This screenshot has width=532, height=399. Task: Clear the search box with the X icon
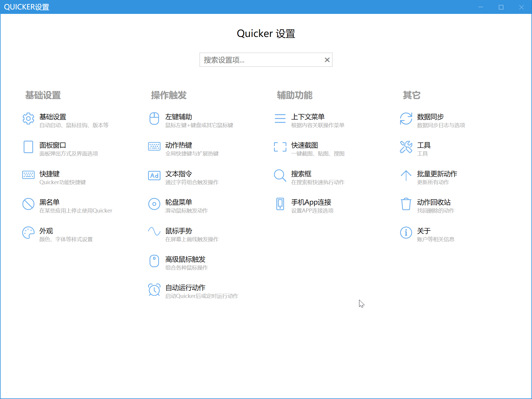[327, 60]
